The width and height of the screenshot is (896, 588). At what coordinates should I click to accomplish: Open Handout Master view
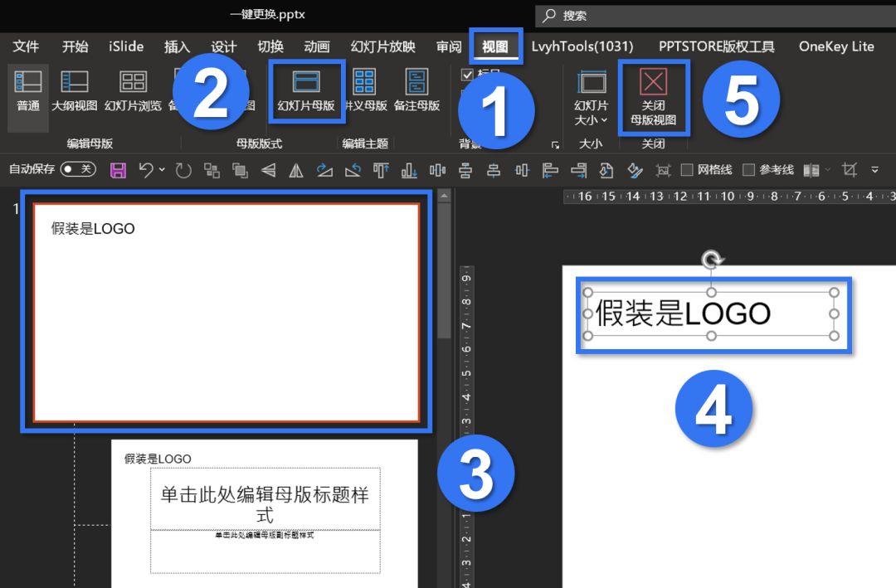click(363, 91)
